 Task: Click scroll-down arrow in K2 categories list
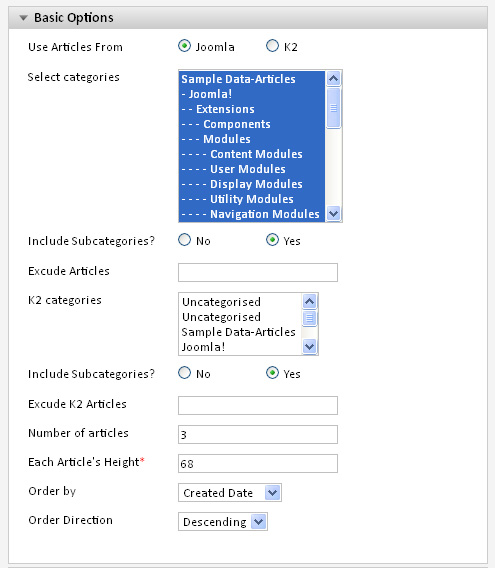click(x=309, y=347)
